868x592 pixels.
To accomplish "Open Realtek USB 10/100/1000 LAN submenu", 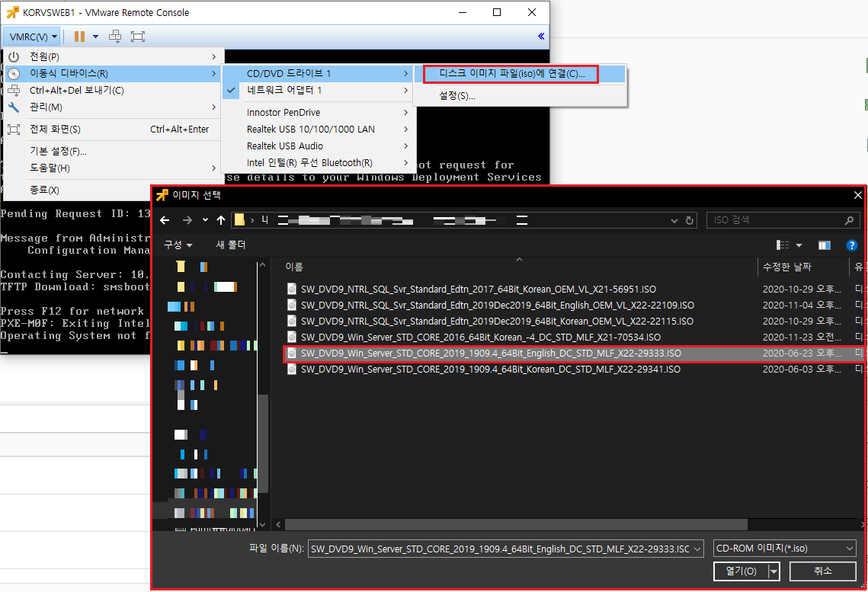I will (x=317, y=129).
